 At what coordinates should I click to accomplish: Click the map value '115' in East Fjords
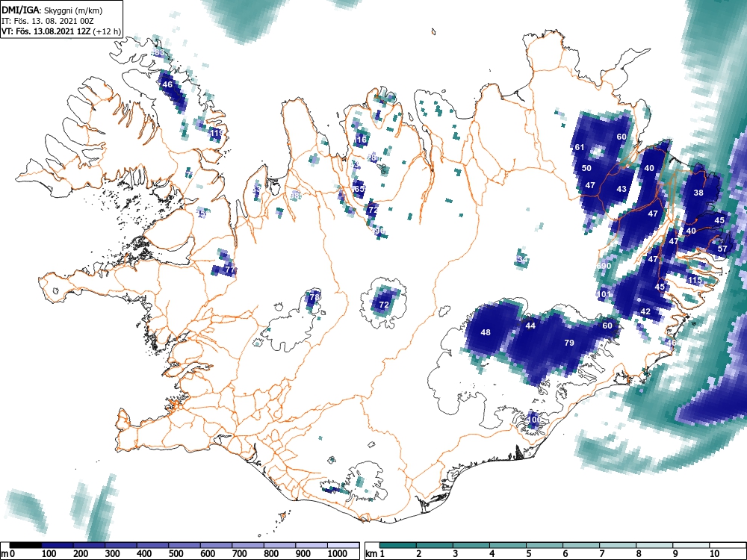(695, 280)
